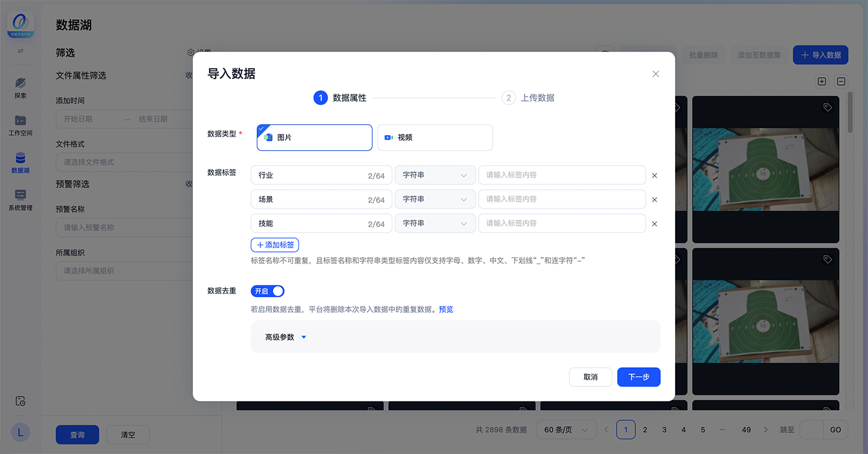868x454 pixels.
Task: Click the pagination ellipsis to skip pages
Action: 722,430
